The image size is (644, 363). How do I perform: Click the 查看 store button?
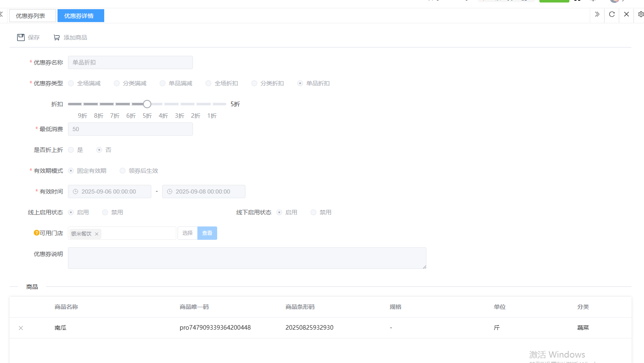click(x=207, y=233)
